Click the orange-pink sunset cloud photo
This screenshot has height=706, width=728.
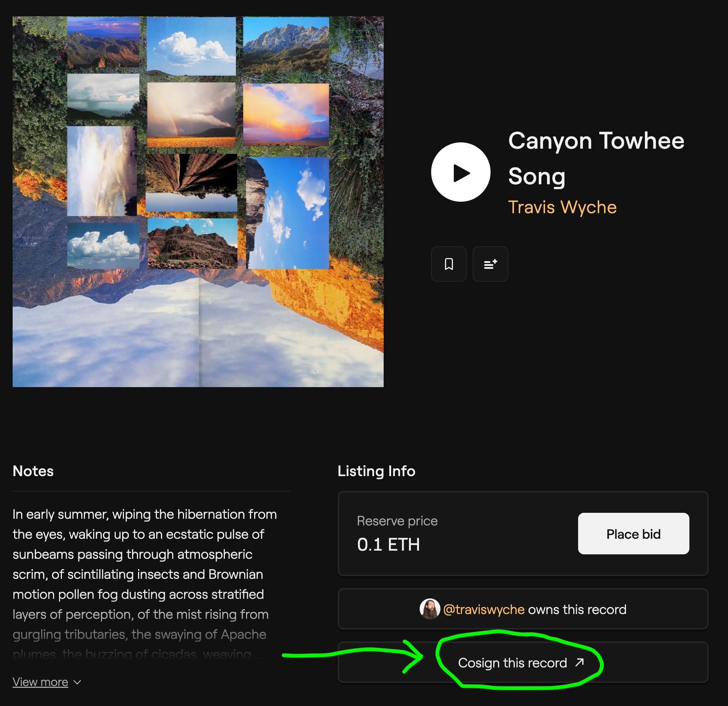(x=286, y=114)
